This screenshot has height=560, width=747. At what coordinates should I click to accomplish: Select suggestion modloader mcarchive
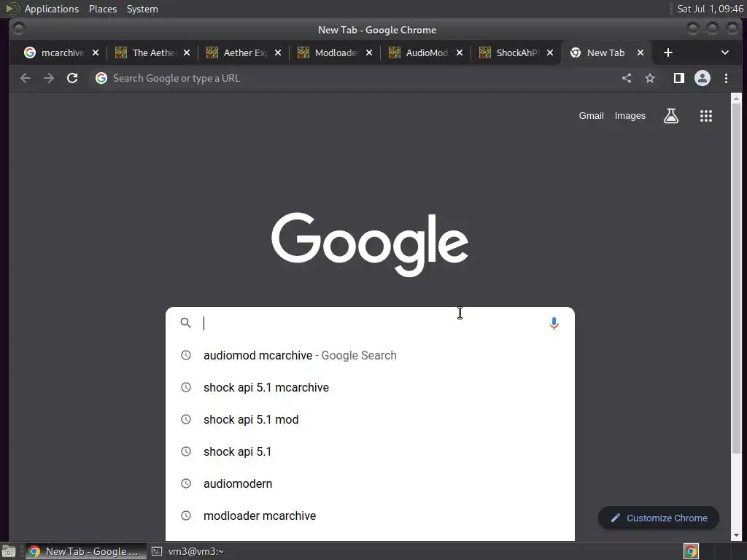370,516
